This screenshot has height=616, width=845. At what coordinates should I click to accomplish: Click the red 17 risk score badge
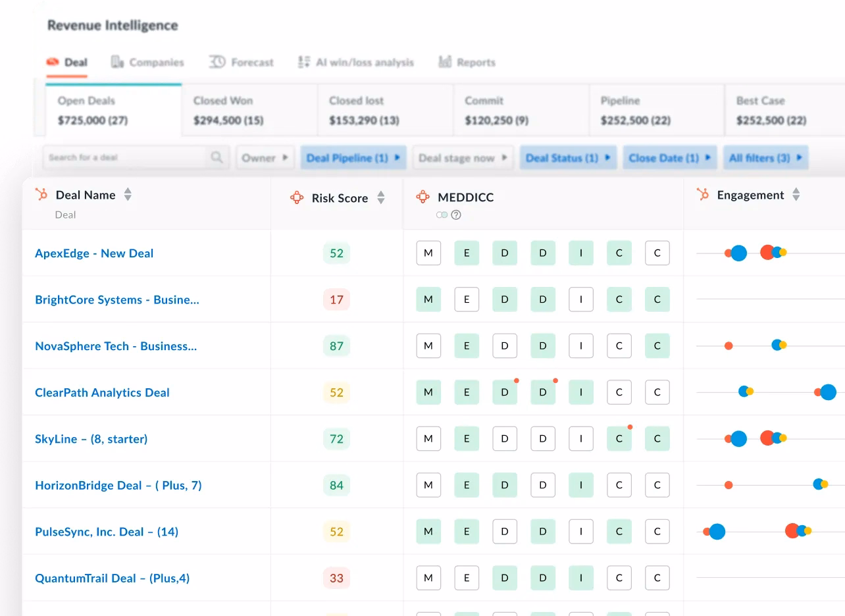[x=336, y=300]
